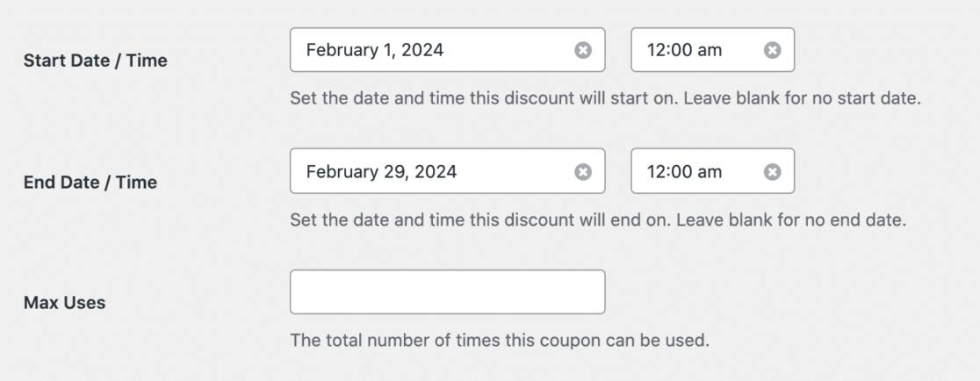This screenshot has height=381, width=980.
Task: Clear the Start Date value February 1, 2024
Action: [x=582, y=51]
